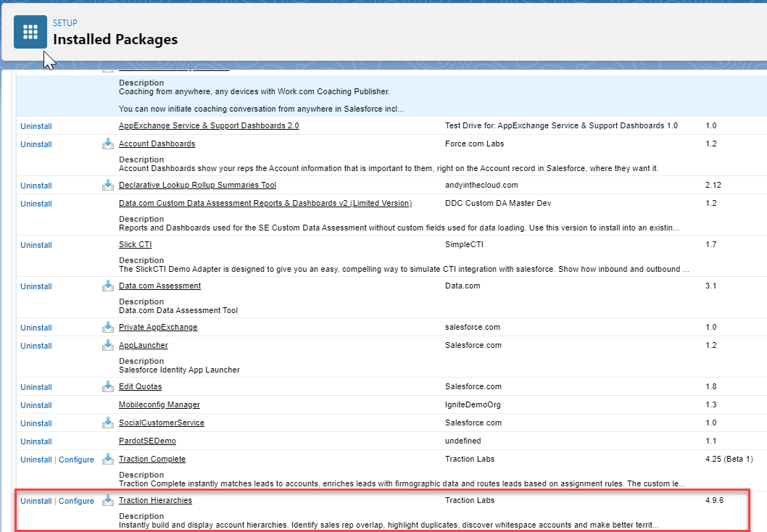Open Traction Complete package details
Screen dimensions: 767x532
pyautogui.click(x=152, y=459)
